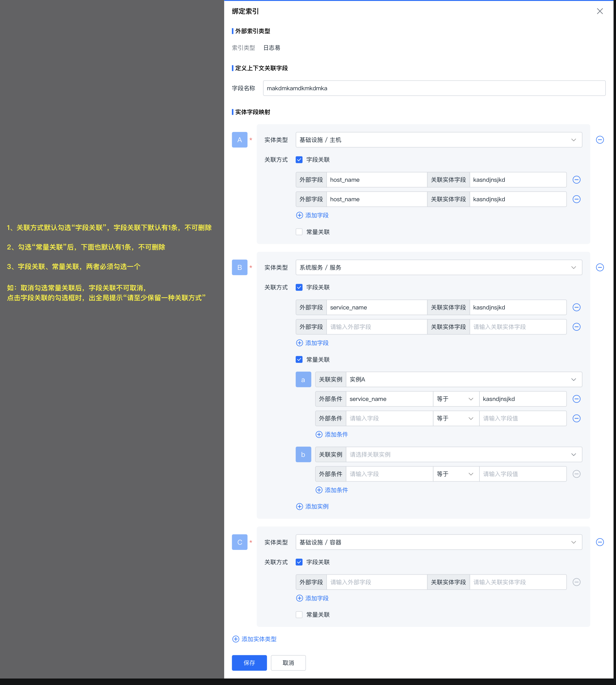This screenshot has width=616, height=685.
Task: Open 关联实例 dropdown showing 实例A
Action: click(x=463, y=380)
